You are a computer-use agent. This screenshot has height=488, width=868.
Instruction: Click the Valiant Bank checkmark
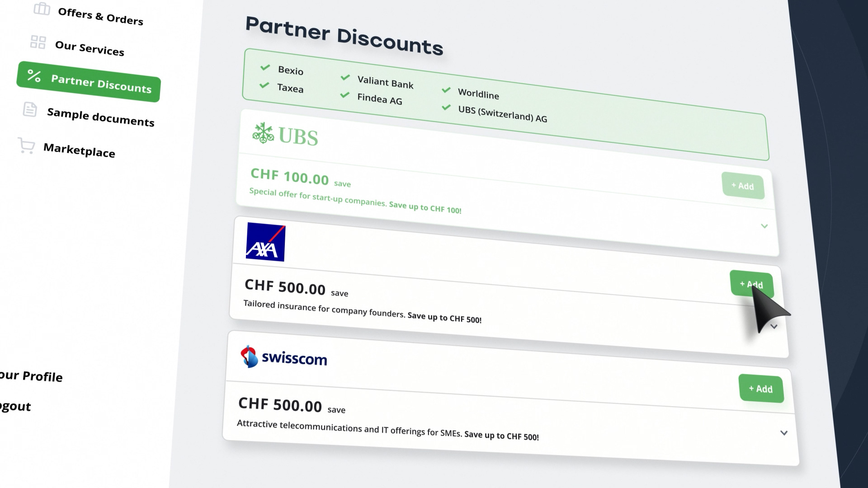(x=345, y=77)
